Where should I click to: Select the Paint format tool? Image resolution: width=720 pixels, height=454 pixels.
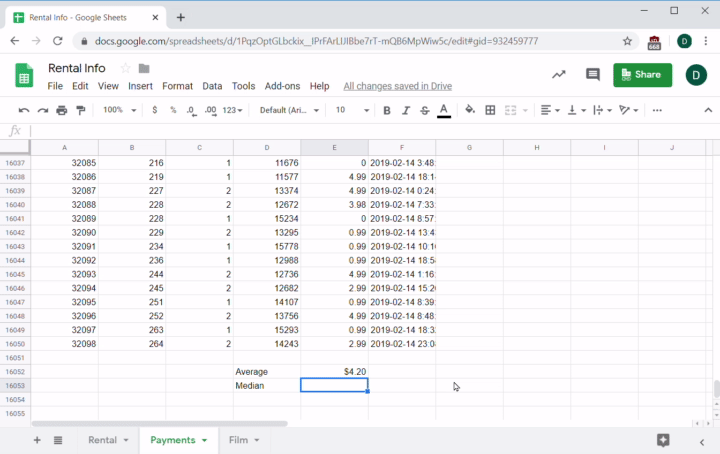pos(80,110)
